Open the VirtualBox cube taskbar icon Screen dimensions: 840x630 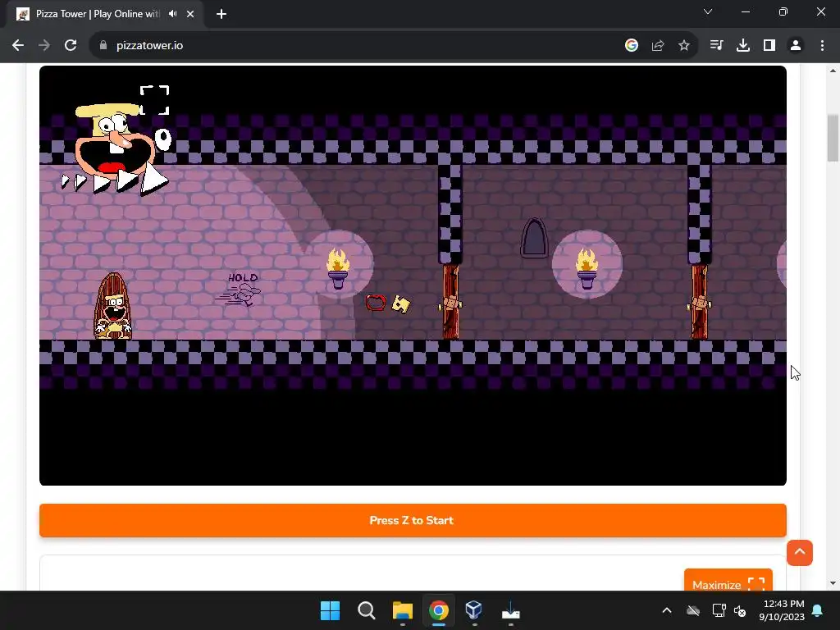click(x=474, y=609)
